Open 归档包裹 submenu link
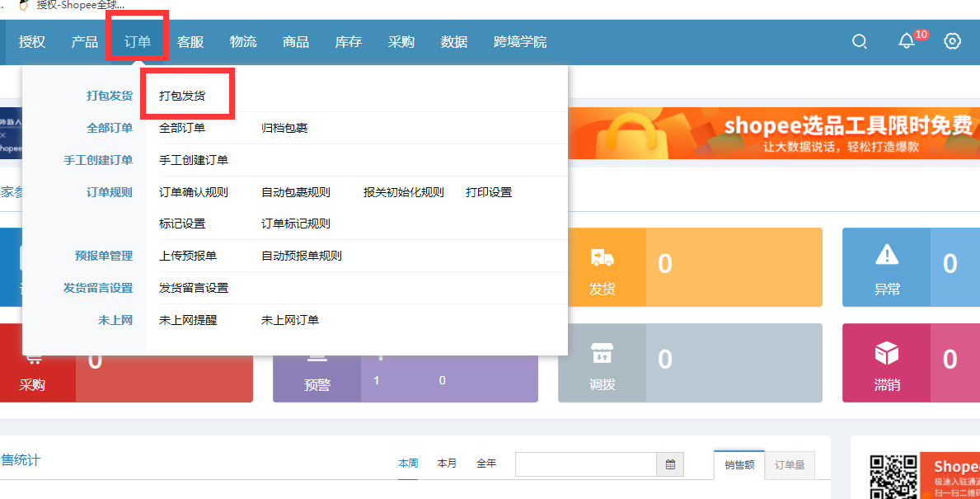This screenshot has width=980, height=499. click(x=284, y=128)
